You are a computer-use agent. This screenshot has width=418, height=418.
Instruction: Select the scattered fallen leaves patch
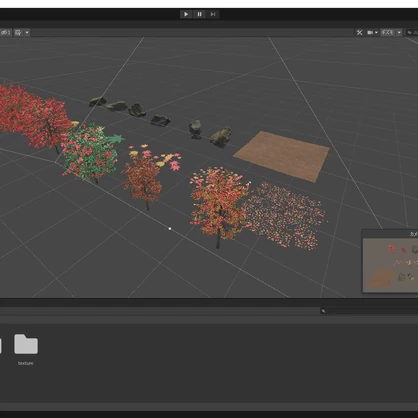tap(285, 216)
